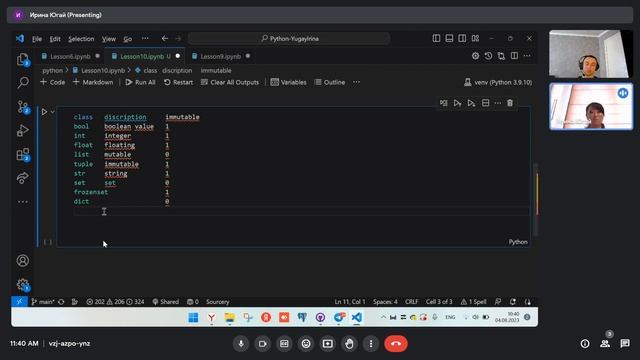The height and width of the screenshot is (360, 640).
Task: Execute cell and above icon
Action: [x=458, y=103]
